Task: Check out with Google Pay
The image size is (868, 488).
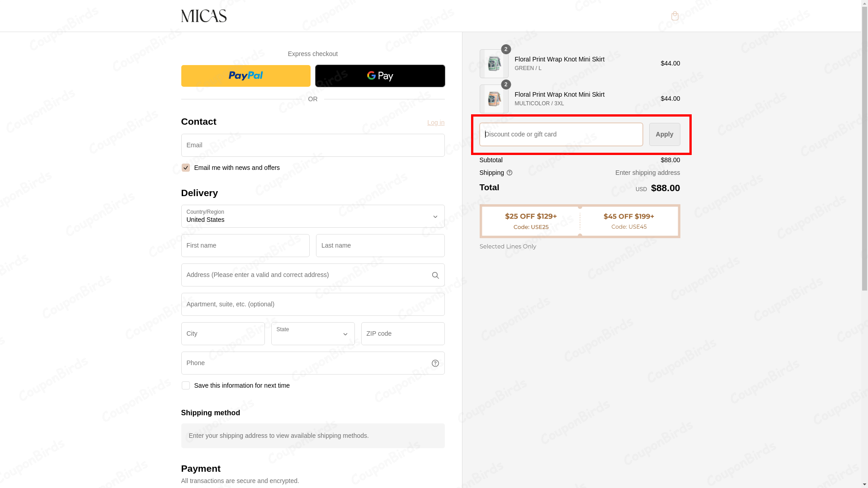Action: click(x=380, y=75)
